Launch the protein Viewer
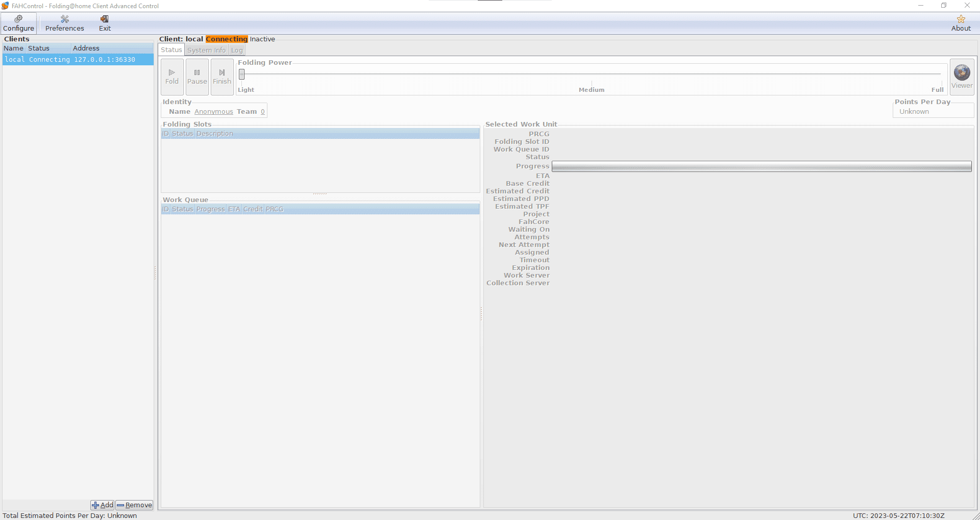This screenshot has height=520, width=980. point(962,77)
